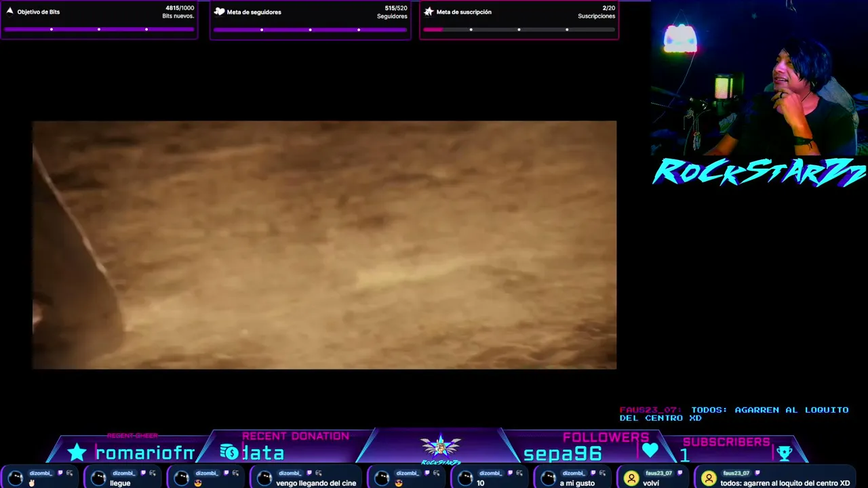This screenshot has width=868, height=488.
Task: Click the 'Meta de seguidores' label
Action: [254, 12]
